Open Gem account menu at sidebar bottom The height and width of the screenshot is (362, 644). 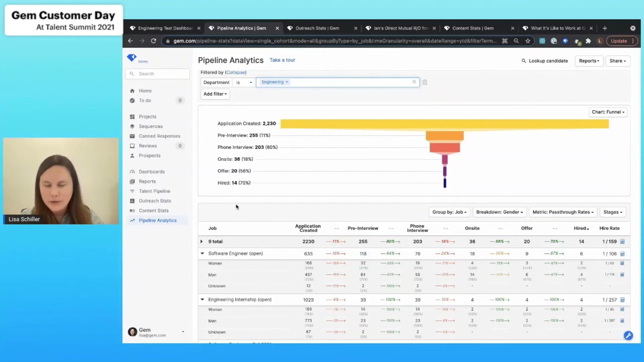click(x=156, y=332)
